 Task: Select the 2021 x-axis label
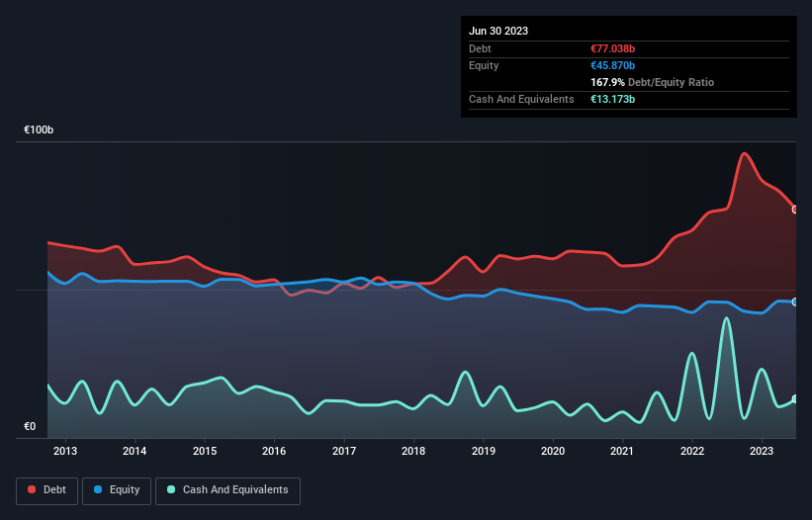tap(622, 451)
